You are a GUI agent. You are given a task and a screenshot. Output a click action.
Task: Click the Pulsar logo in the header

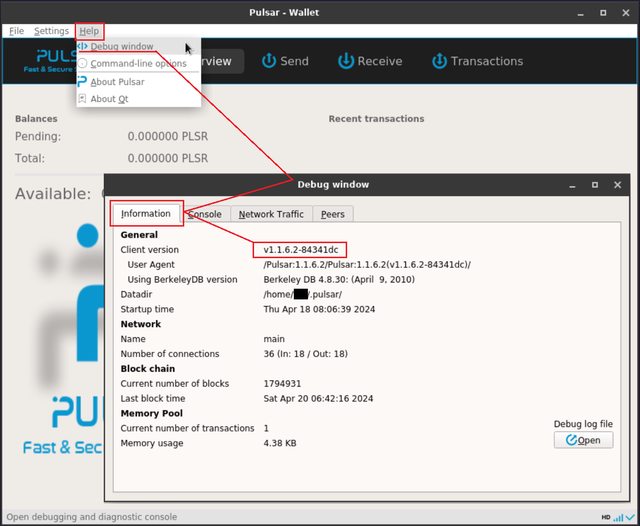click(x=50, y=61)
